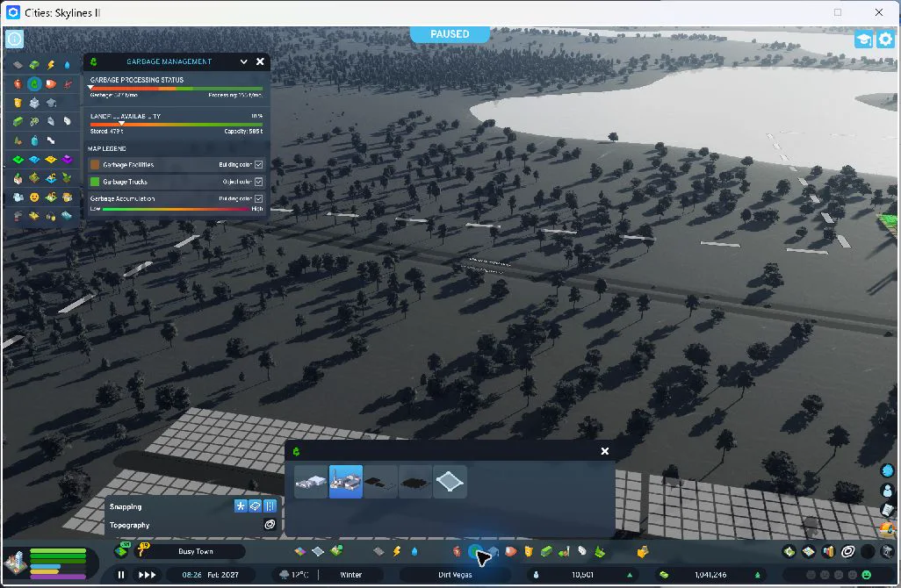Click the Busy Town milestone button

tap(195, 551)
